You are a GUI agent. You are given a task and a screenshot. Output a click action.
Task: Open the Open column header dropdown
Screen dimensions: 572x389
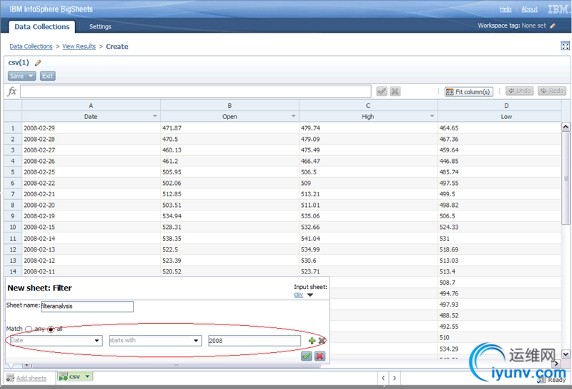(x=293, y=116)
